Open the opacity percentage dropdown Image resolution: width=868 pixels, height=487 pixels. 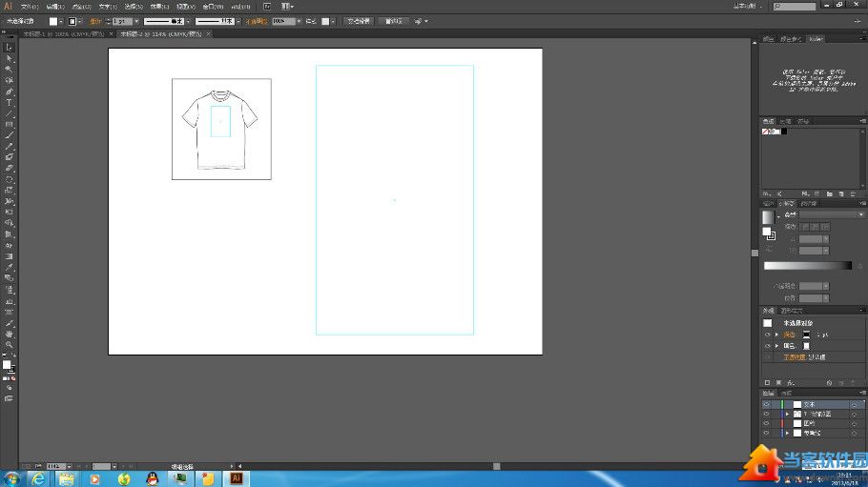click(299, 20)
